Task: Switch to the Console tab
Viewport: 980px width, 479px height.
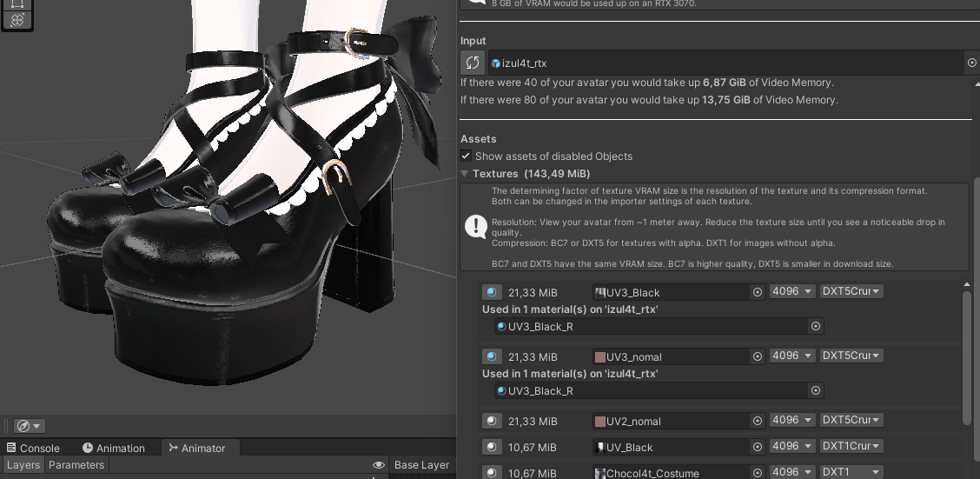Action: point(33,449)
